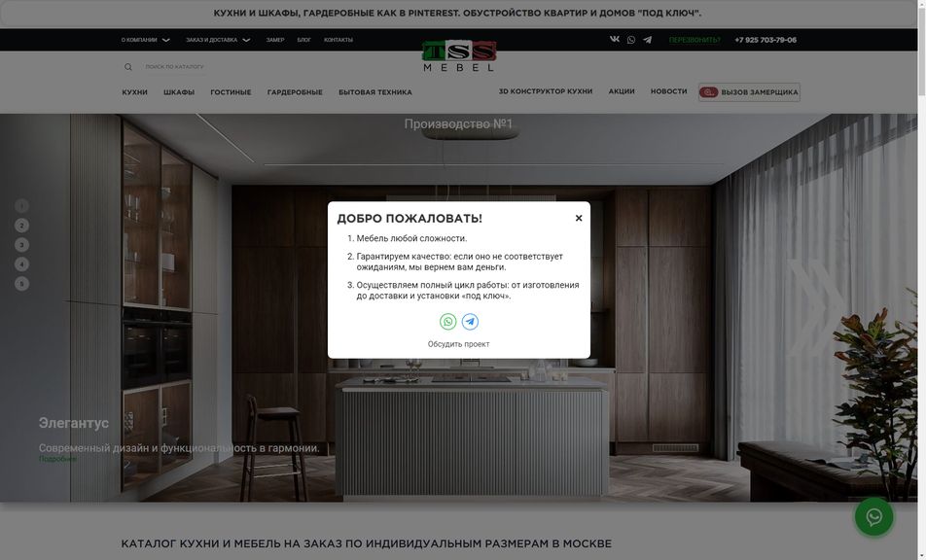926x560 pixels.
Task: Expand the Заказ и доставка dropdown
Action: coord(218,40)
